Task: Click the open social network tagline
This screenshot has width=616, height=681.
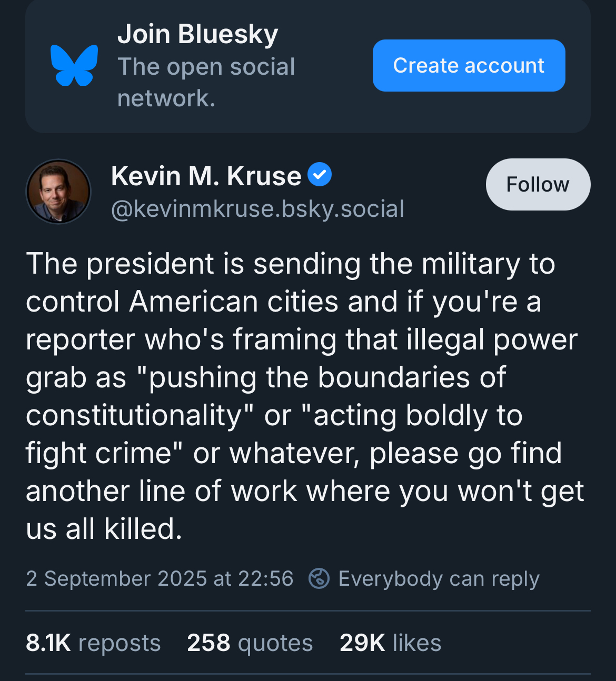Action: (206, 82)
